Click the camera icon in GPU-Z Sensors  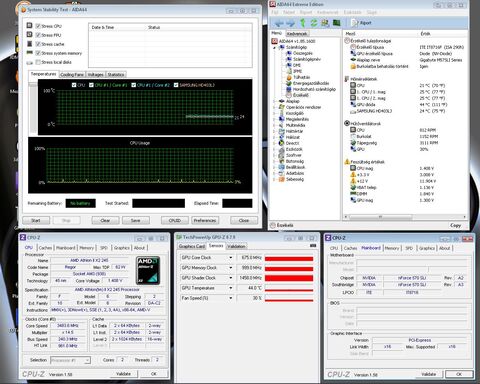(313, 246)
